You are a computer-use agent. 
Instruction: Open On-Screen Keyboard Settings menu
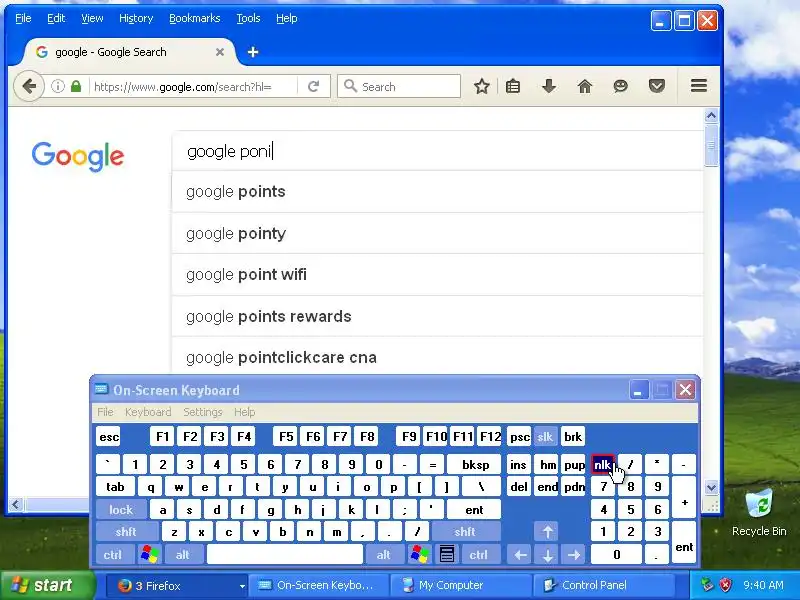(x=203, y=412)
